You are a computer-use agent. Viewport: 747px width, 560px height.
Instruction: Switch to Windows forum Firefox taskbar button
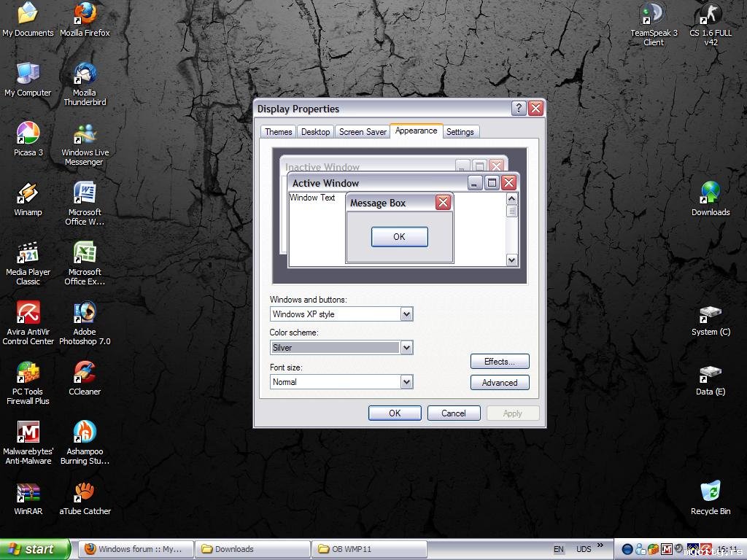(136, 549)
